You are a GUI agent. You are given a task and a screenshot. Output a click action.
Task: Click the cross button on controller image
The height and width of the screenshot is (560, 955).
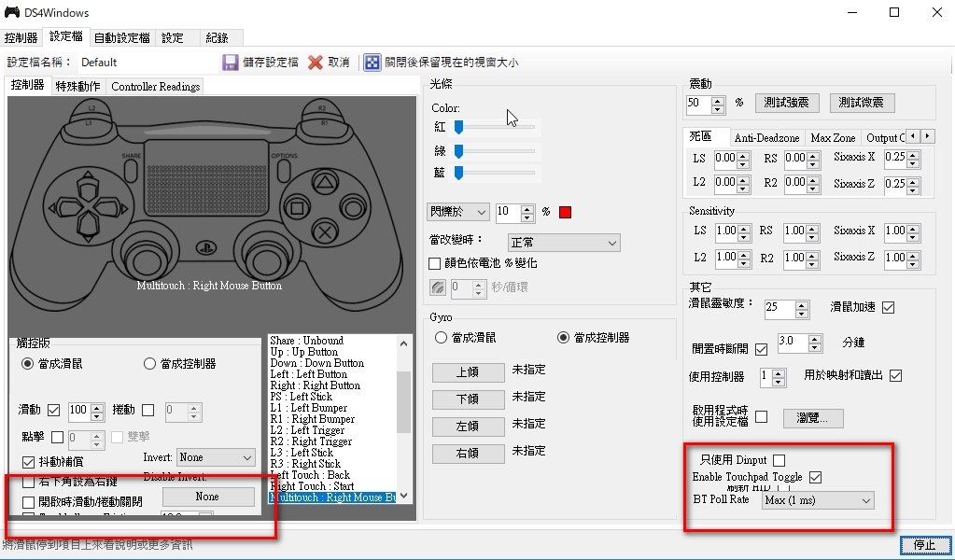(323, 230)
